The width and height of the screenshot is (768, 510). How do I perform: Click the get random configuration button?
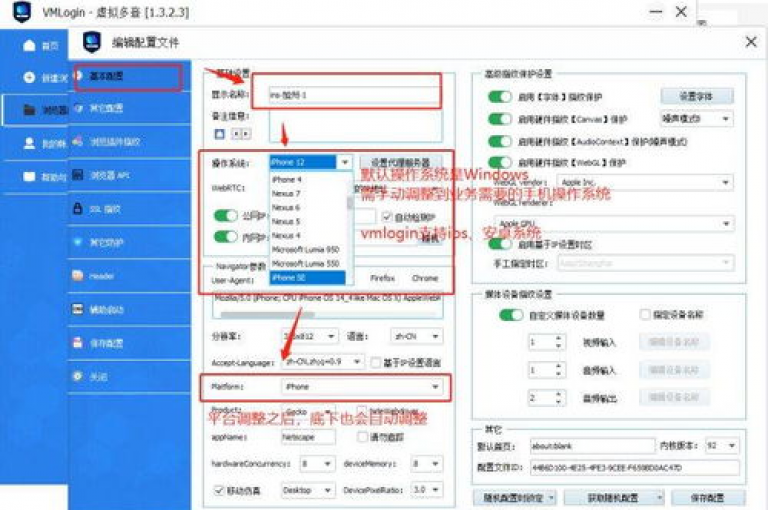pos(614,498)
